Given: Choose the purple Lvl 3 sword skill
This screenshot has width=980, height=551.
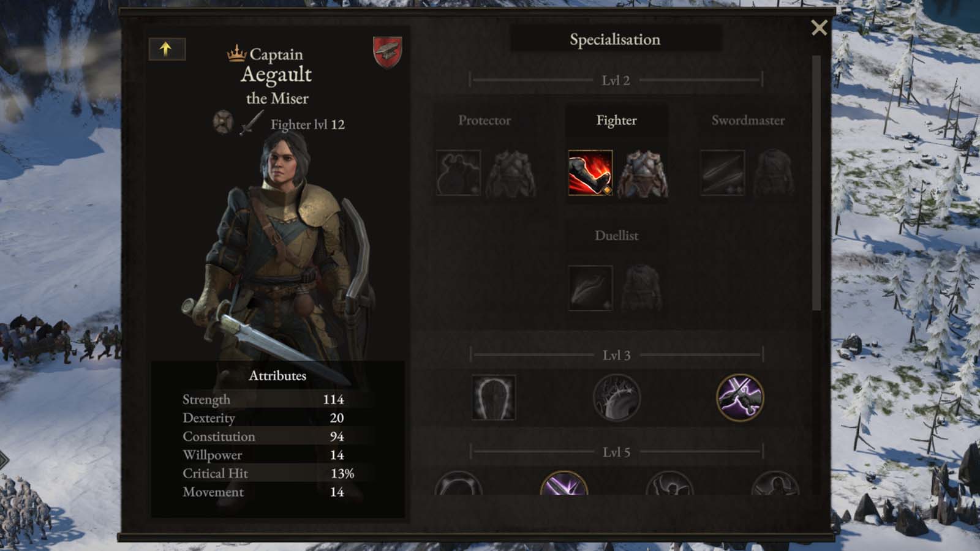Looking at the screenshot, I should point(740,398).
